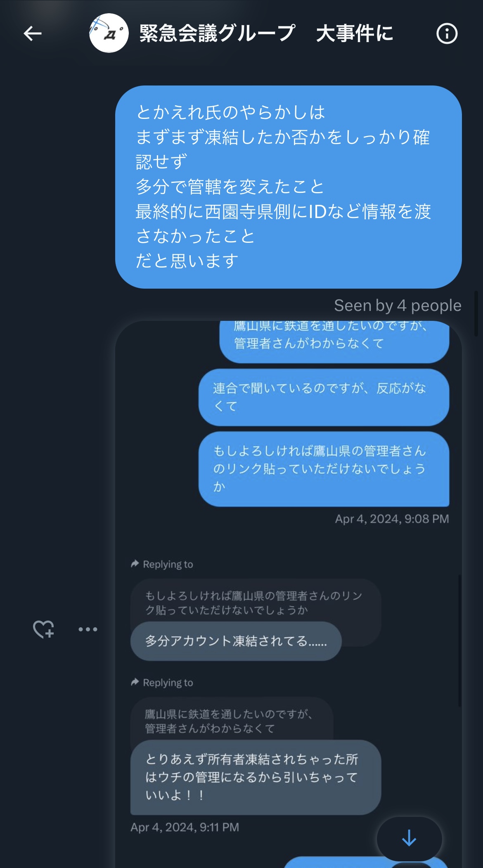Select the とかえれ氏のやらかしは message bubble
Screen dimensions: 483x868
pyautogui.click(x=288, y=187)
